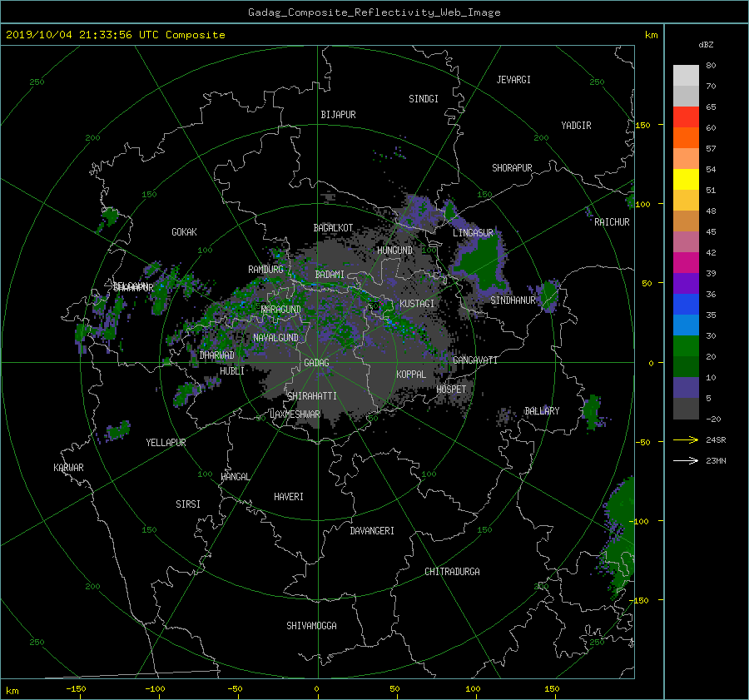Click the KOPPAL city label
This screenshot has height=700, width=749.
click(411, 375)
